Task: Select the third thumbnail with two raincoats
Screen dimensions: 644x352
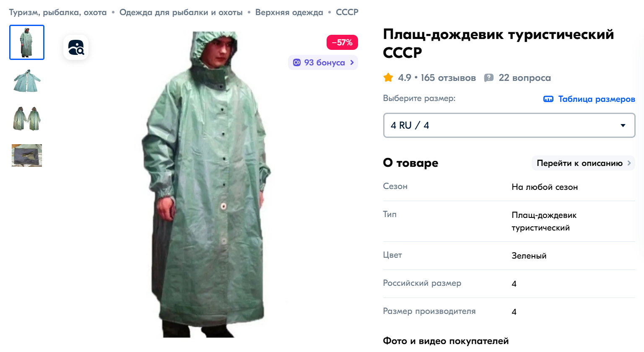Action: (x=27, y=118)
